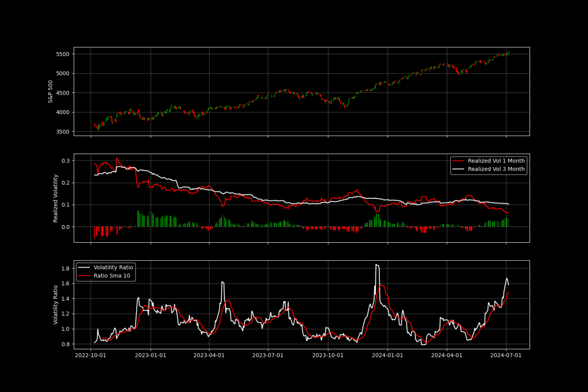Click the 1.8 volatility ratio tick

coord(66,269)
